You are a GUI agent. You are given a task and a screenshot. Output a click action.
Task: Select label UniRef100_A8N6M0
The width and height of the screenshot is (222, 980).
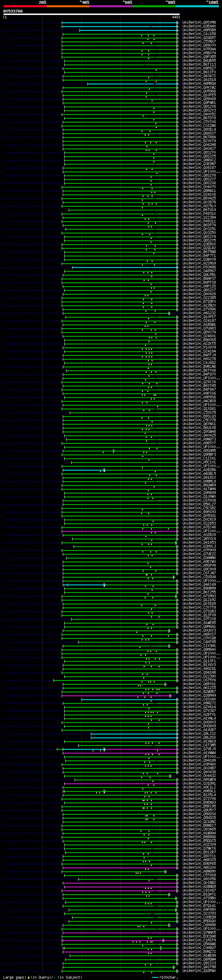pos(199,872)
